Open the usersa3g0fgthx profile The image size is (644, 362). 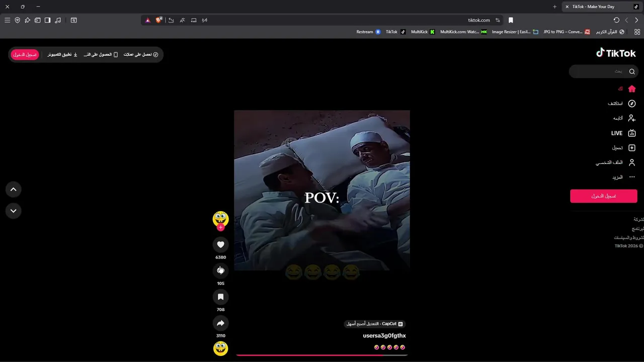tap(384, 336)
